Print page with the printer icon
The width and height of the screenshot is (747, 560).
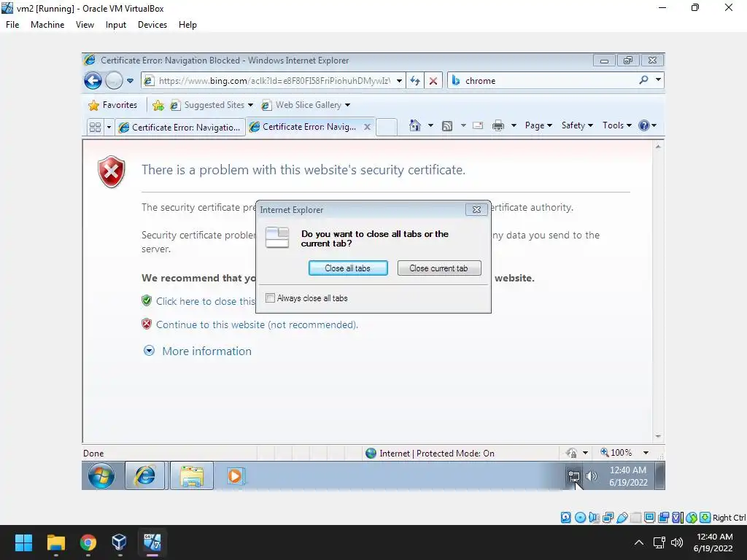click(498, 125)
